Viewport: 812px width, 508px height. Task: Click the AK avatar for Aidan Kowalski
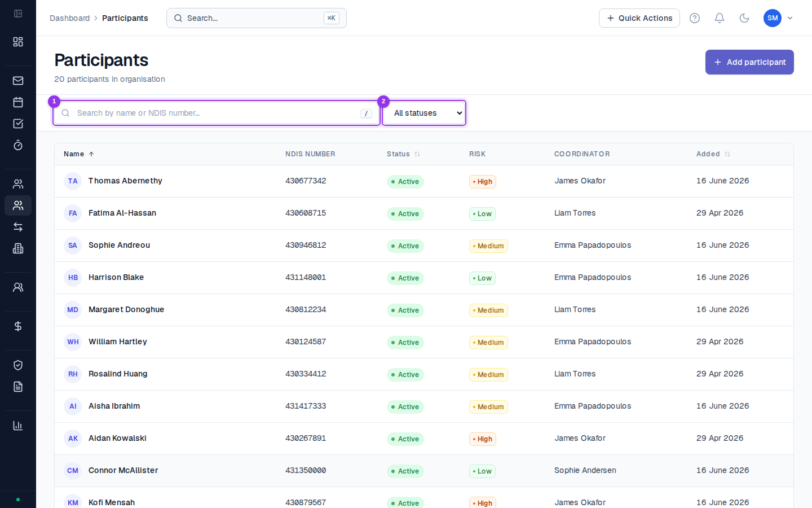pos(73,439)
